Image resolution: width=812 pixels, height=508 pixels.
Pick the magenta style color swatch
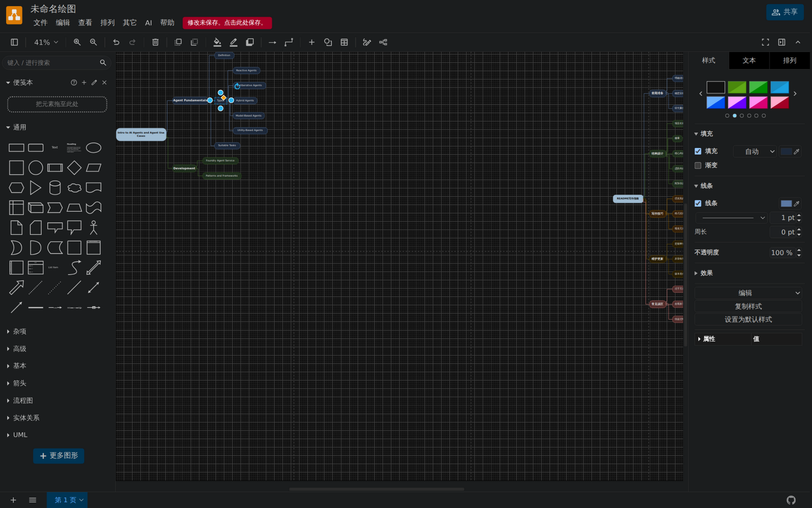point(758,102)
